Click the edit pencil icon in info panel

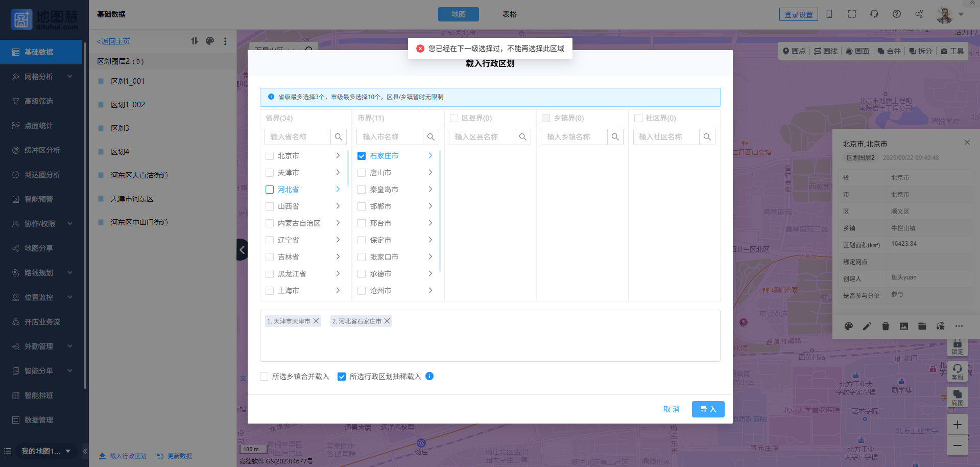click(x=867, y=326)
